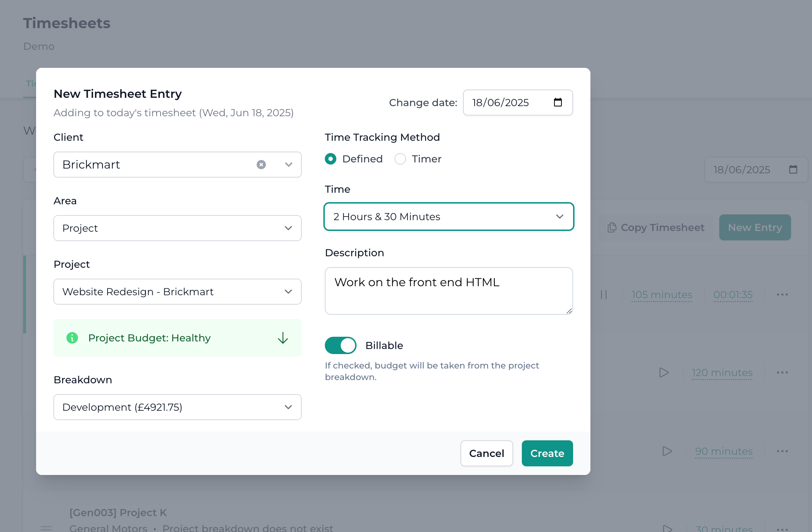Click the green budget info icon
812x532 pixels.
(x=72, y=338)
